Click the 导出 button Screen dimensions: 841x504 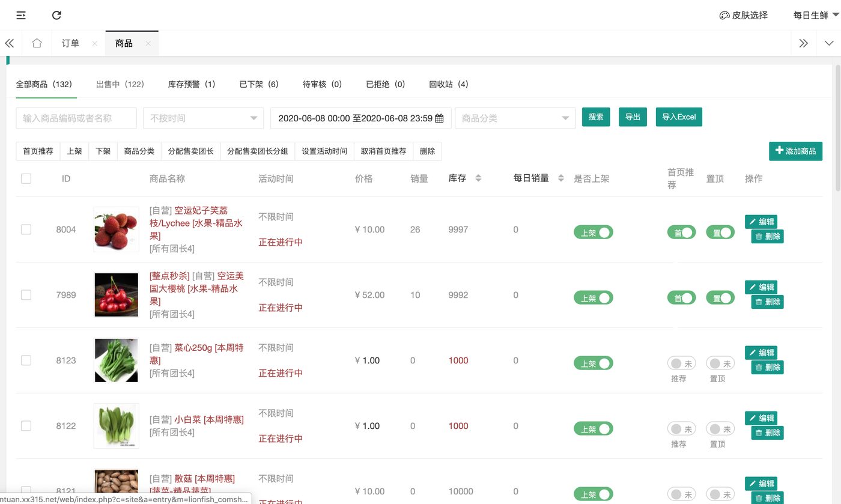tap(633, 117)
